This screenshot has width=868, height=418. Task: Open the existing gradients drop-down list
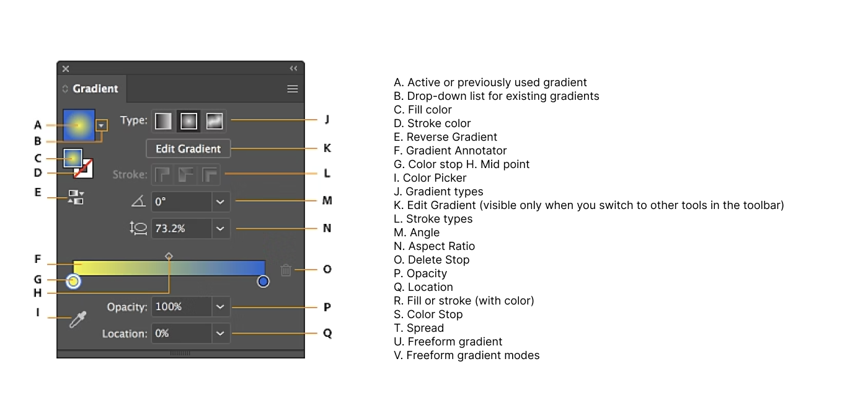coord(101,125)
